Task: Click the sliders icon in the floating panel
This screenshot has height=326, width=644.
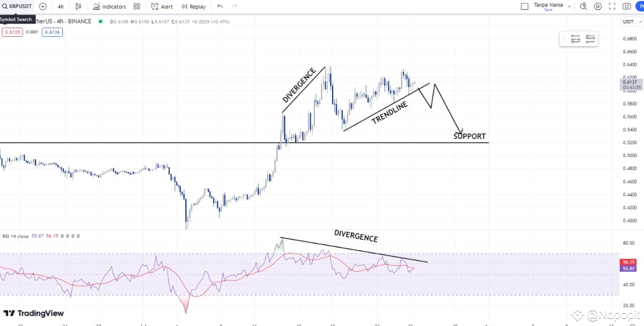Action: (575, 39)
